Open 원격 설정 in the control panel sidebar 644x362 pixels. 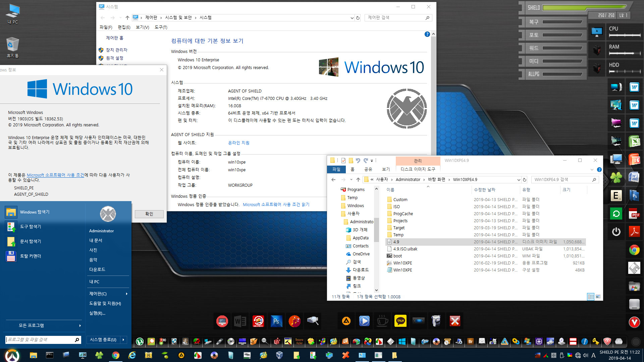114,58
